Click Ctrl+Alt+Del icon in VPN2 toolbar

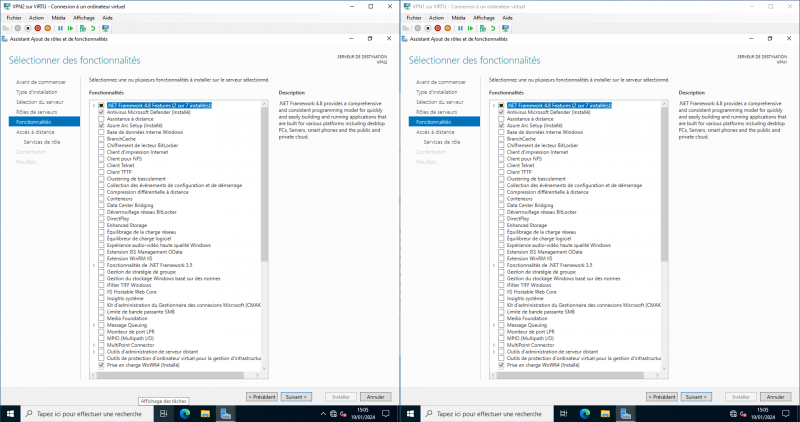[x=6, y=29]
